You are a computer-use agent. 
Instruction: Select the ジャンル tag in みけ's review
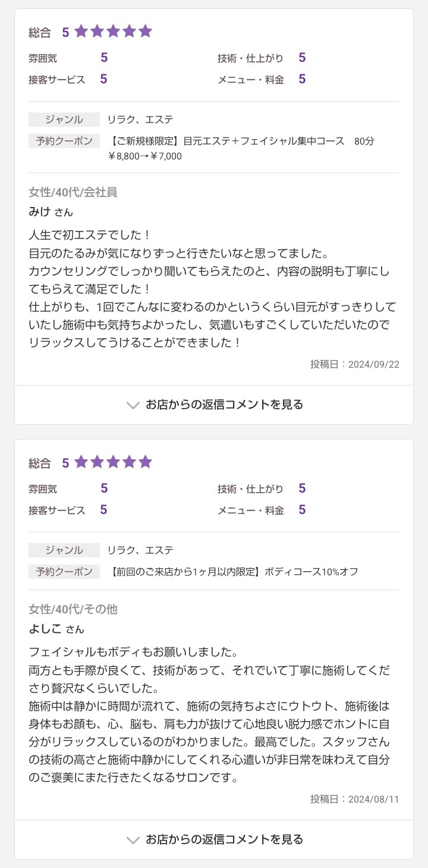click(64, 120)
